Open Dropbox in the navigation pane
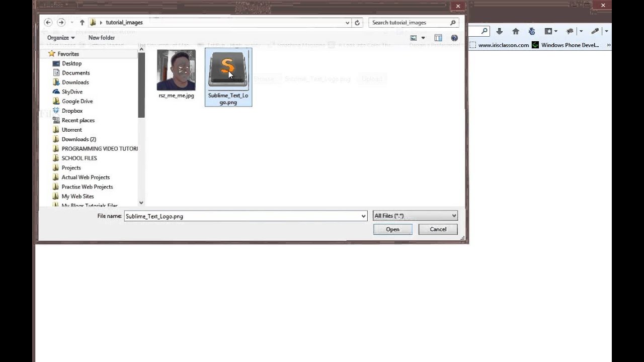The height and width of the screenshot is (362, 644). 72,111
